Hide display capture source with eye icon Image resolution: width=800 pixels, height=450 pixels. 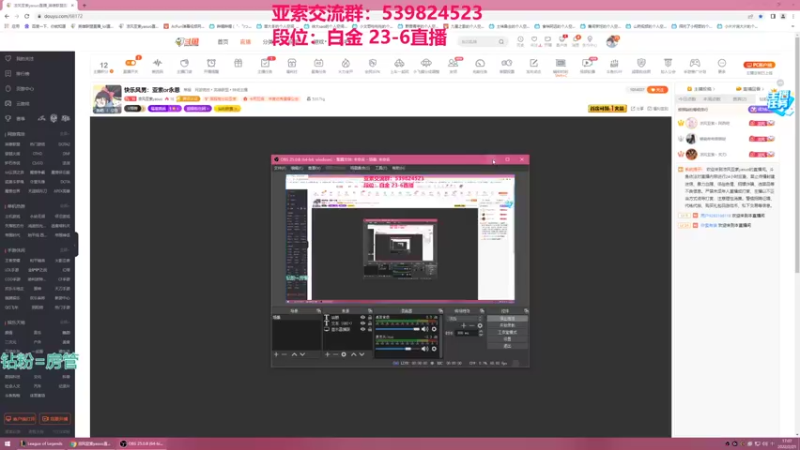pos(363,329)
